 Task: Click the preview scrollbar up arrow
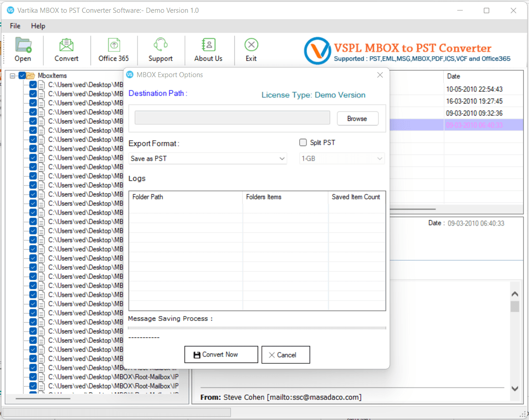(x=515, y=294)
